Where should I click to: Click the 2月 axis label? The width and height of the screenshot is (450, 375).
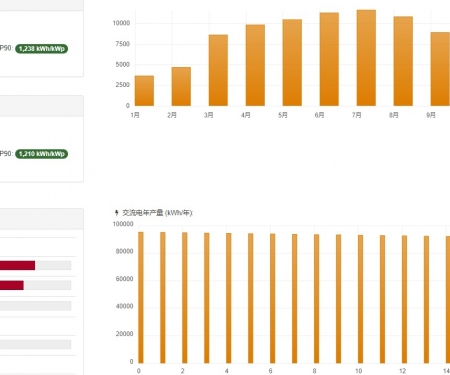click(172, 115)
